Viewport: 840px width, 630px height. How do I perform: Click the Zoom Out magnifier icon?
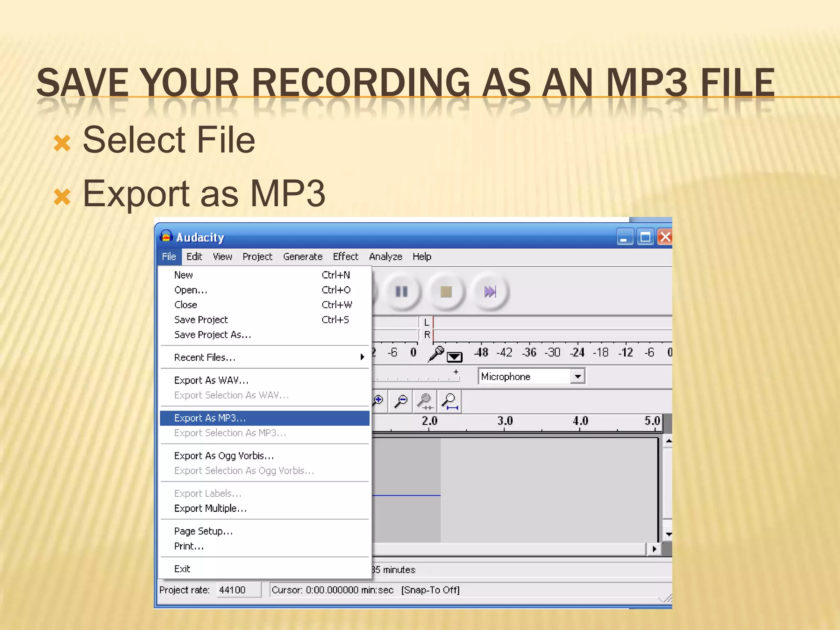pyautogui.click(x=401, y=401)
